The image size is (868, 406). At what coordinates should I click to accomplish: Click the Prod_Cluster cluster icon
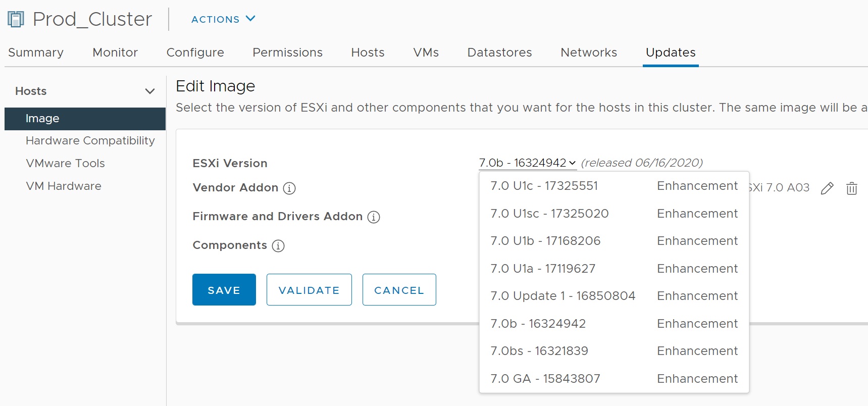click(x=16, y=19)
